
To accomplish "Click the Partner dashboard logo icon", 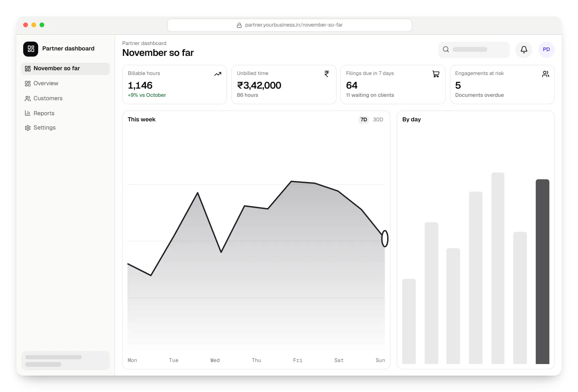I will coord(31,49).
